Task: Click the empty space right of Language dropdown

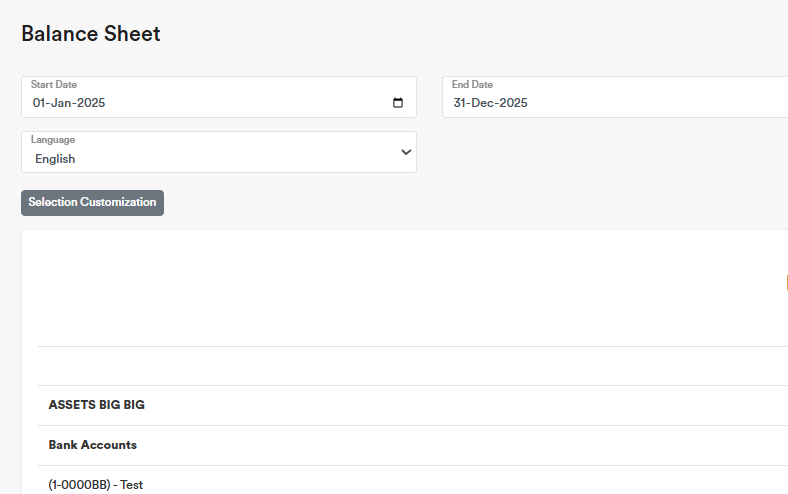Action: [x=600, y=152]
